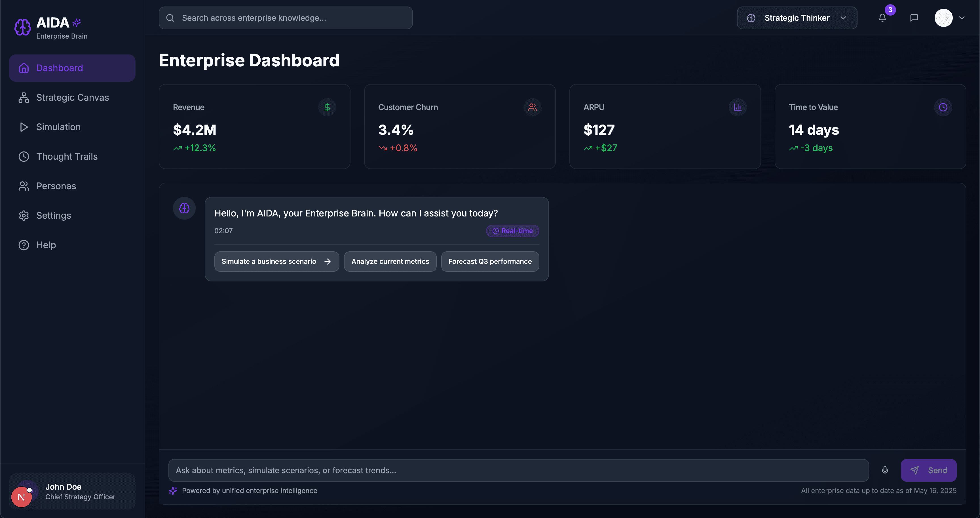Click the Dashboard home icon
The width and height of the screenshot is (980, 518).
24,68
